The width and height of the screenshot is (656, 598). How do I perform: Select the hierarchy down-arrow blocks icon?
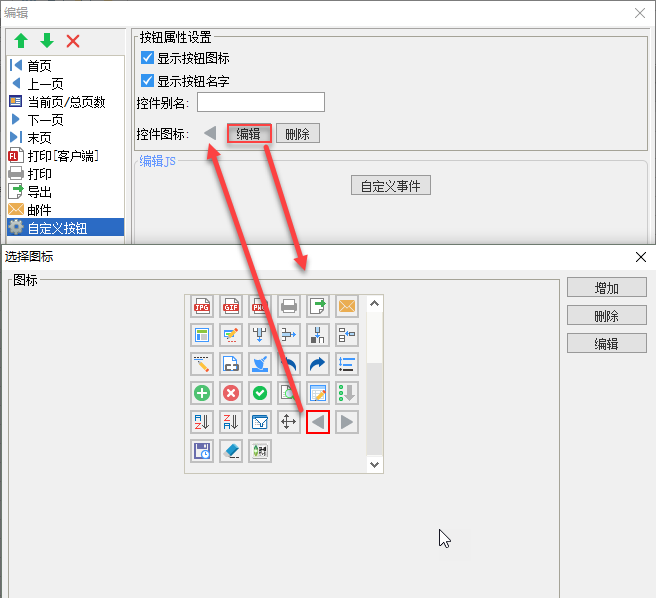318,335
